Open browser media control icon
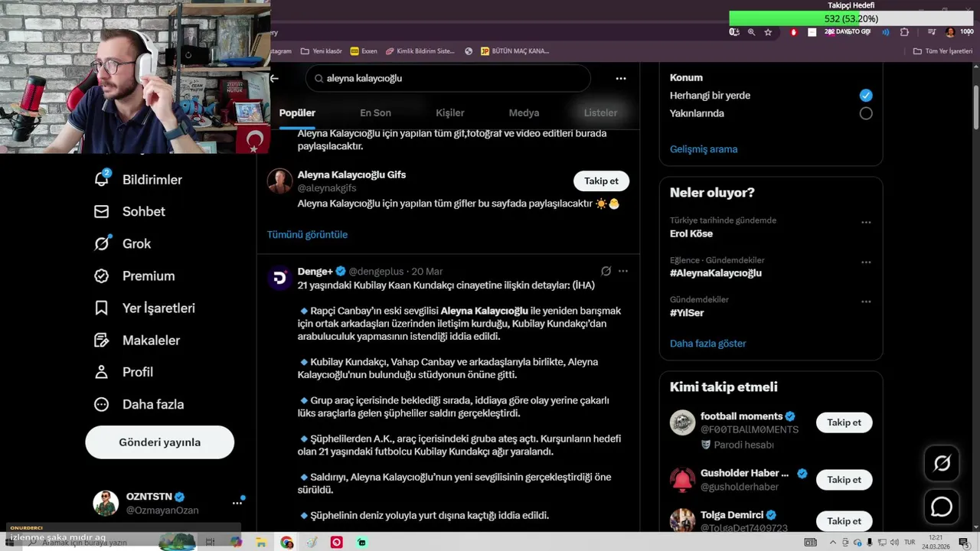The height and width of the screenshot is (551, 980). 932,32
